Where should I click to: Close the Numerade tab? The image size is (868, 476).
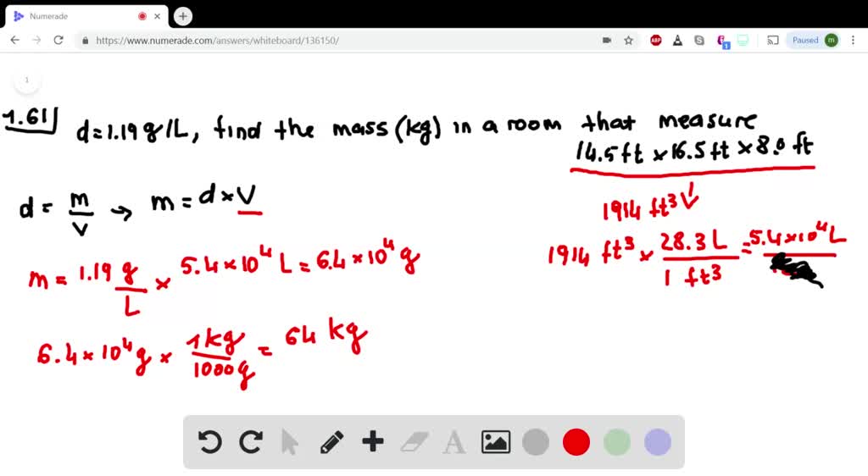coord(157,17)
